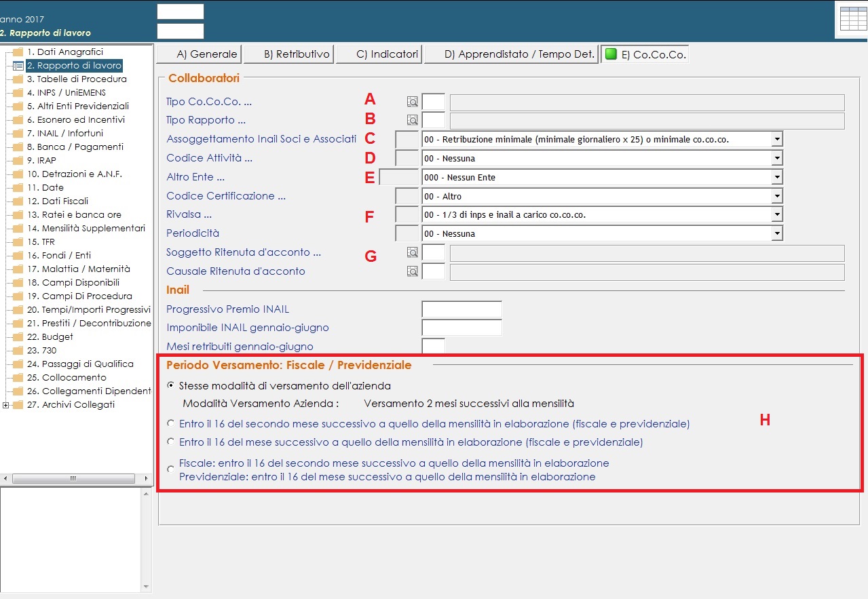Click the folder icon next to TFR
Image resolution: width=868 pixels, height=599 pixels.
click(x=18, y=242)
